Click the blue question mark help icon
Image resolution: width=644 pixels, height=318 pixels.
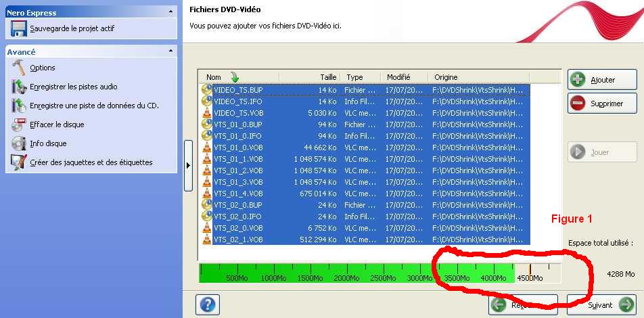[x=208, y=304]
